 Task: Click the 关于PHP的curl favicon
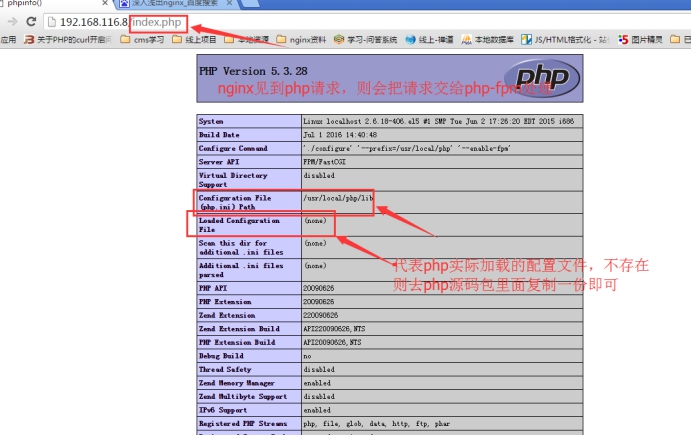coord(29,40)
